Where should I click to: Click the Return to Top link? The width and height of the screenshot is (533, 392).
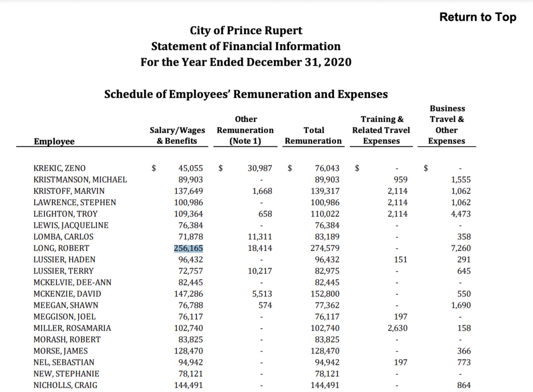pos(478,17)
